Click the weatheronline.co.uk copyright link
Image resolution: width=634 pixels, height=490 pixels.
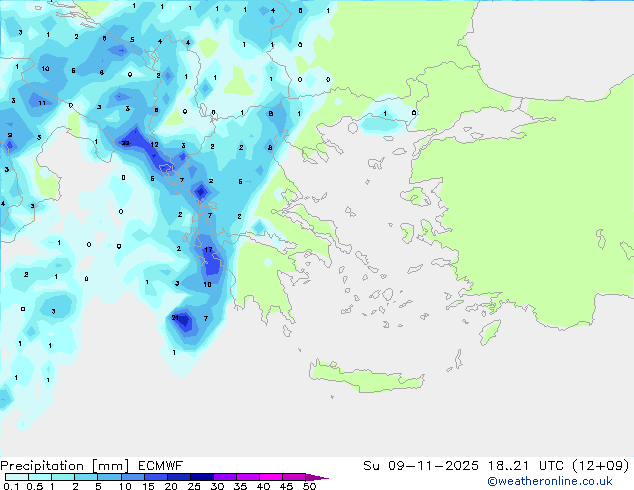pos(550,481)
